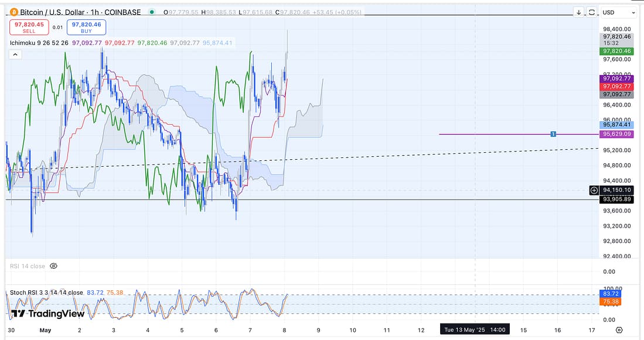Image resolution: width=644 pixels, height=340 pixels.
Task: Click date 17 on the time axis
Action: (x=591, y=330)
